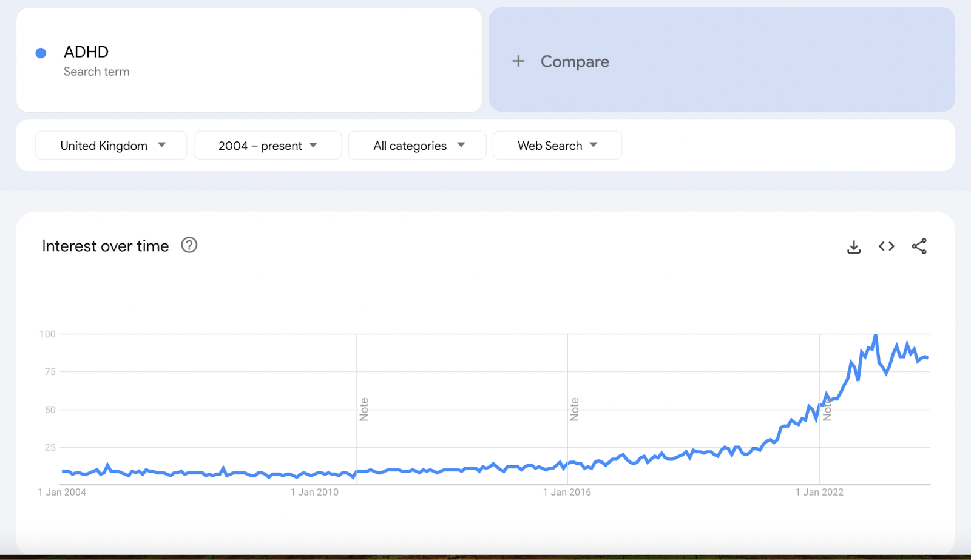Open the 2004 – present time range dropdown
This screenshot has height=560, width=971.
pos(267,145)
